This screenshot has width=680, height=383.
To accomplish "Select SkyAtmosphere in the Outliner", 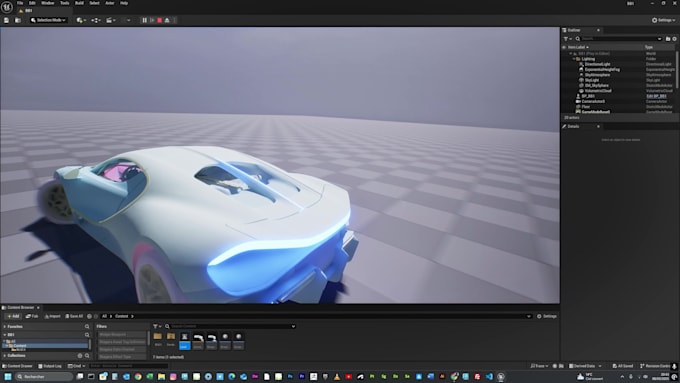I will coord(597,75).
